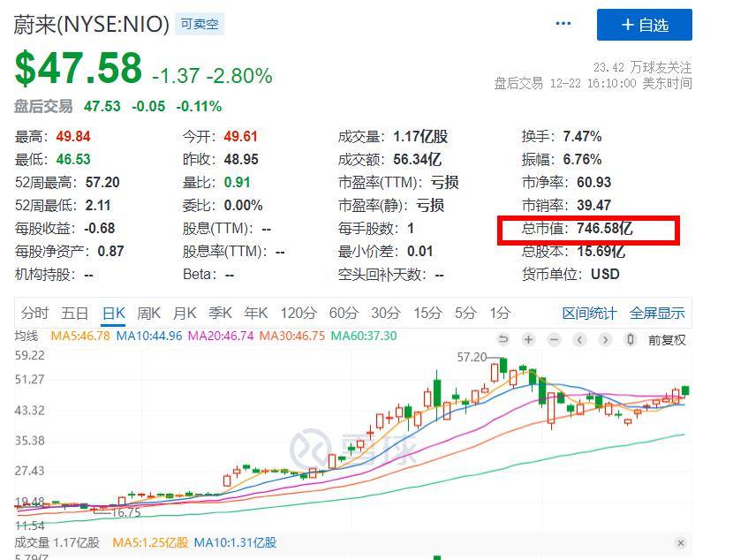Zoom in chart with plus icon
The image size is (733, 560).
(x=529, y=339)
